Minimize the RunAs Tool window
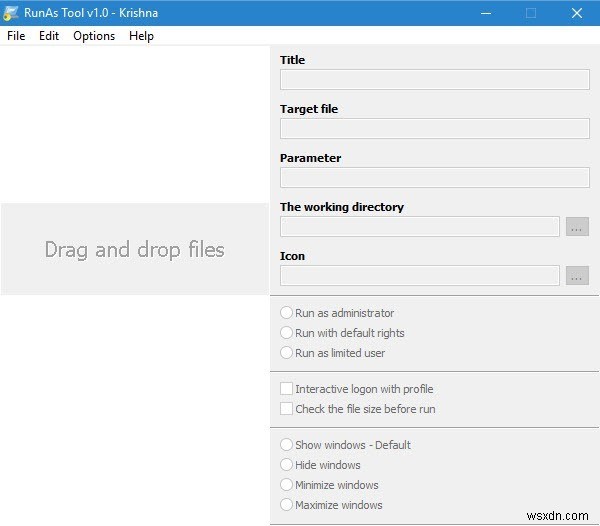The width and height of the screenshot is (600, 526). [x=486, y=13]
